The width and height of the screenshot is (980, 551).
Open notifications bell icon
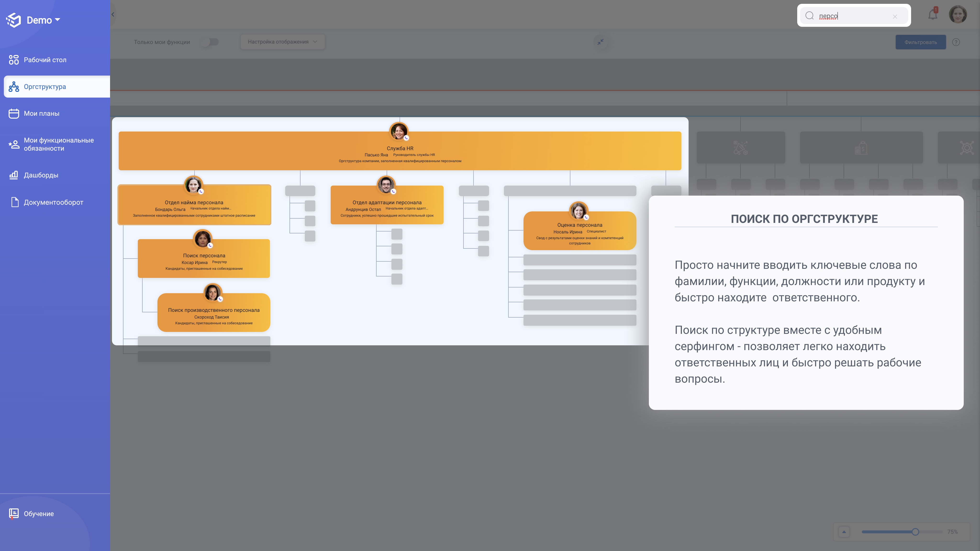(x=932, y=14)
